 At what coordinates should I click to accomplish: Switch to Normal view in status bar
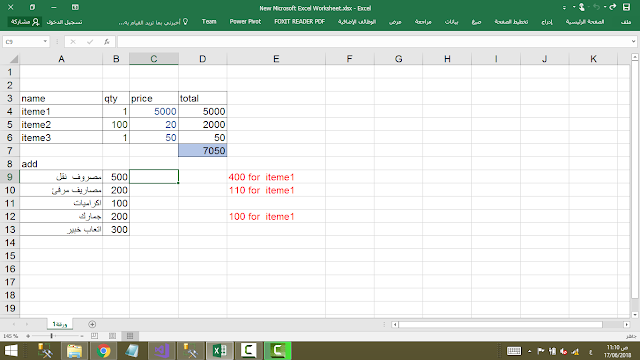(130, 336)
